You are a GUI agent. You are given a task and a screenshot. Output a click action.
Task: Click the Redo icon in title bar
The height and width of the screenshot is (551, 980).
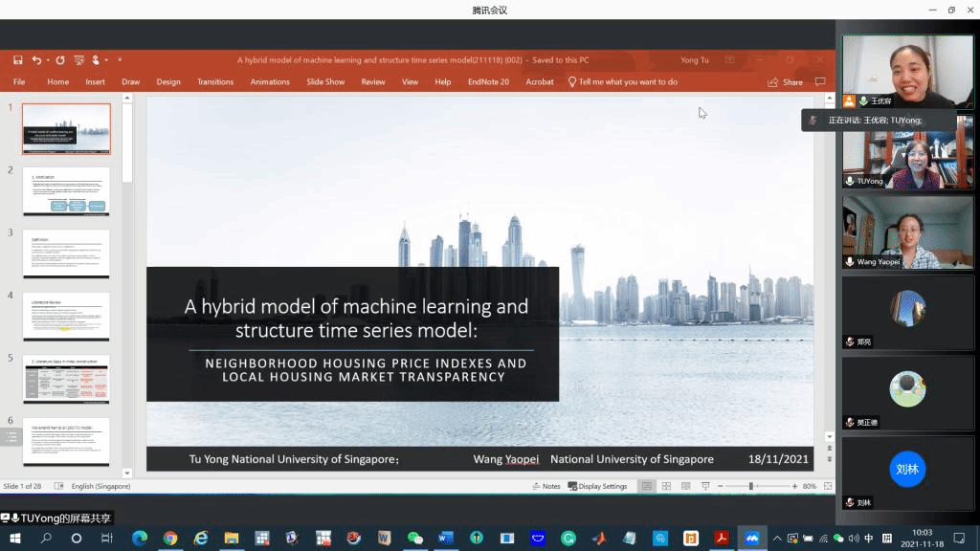[x=60, y=60]
